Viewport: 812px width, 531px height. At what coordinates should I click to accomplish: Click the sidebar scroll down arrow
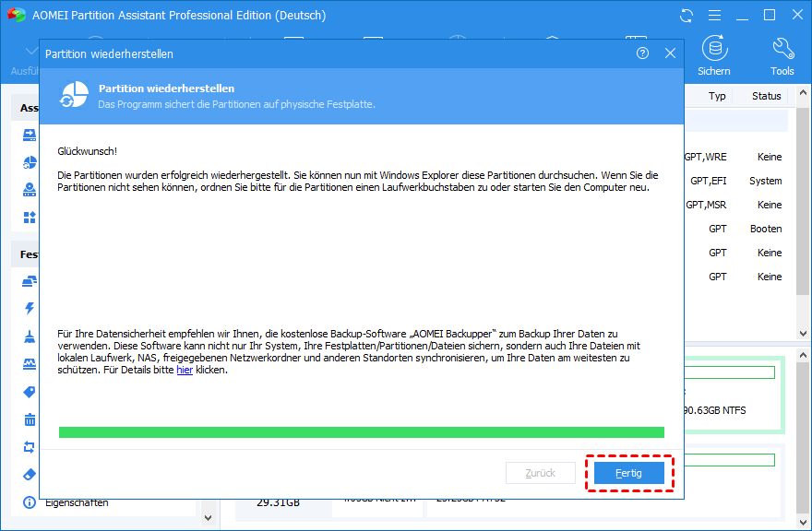209,517
